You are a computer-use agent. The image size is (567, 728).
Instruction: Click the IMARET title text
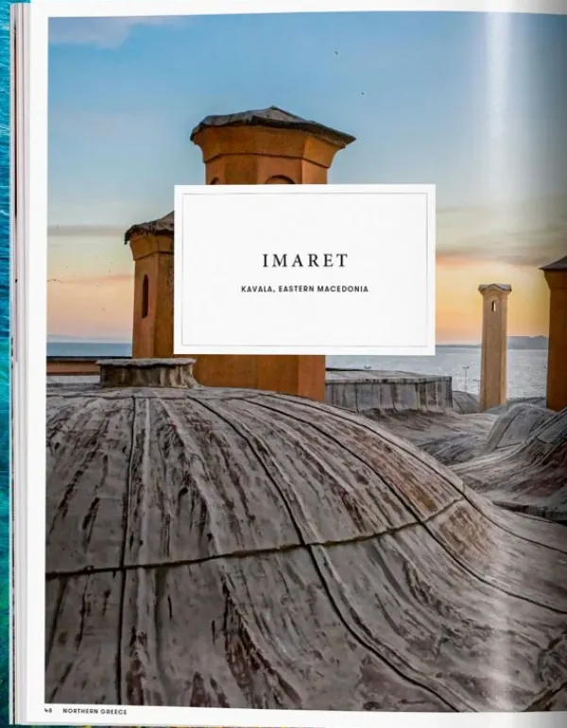pos(305,261)
